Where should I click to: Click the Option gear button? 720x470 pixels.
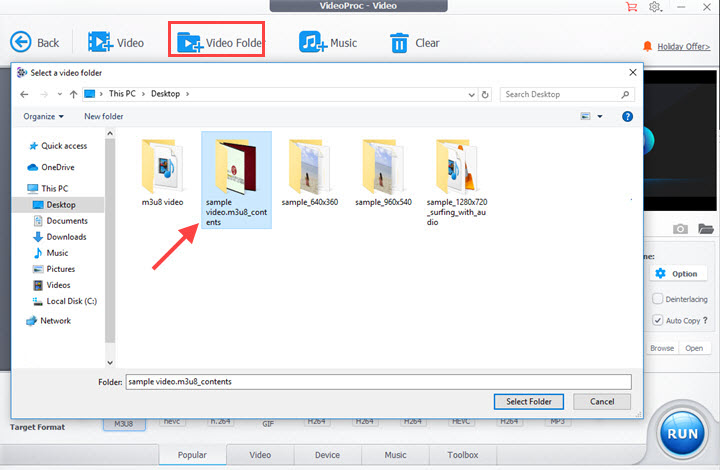tap(677, 274)
